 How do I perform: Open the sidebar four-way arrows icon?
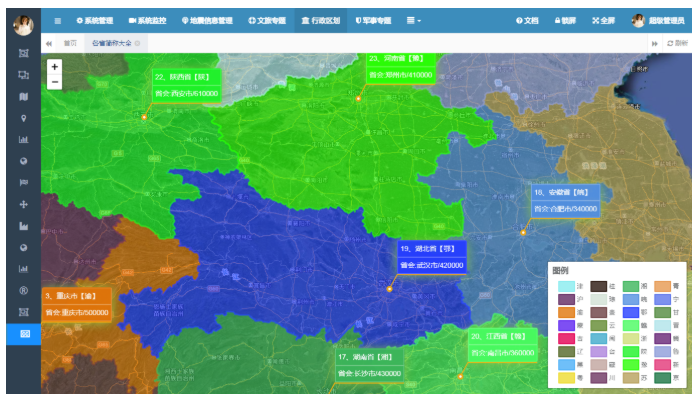[24, 204]
